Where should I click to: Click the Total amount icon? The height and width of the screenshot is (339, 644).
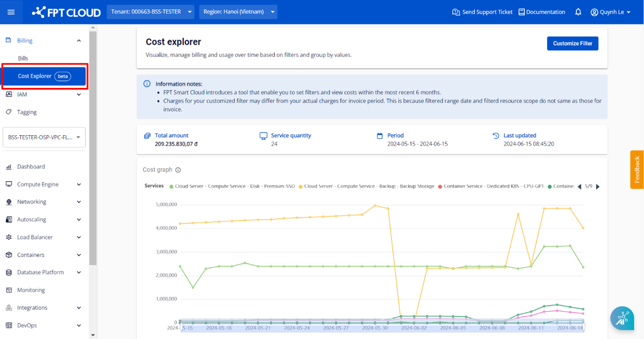pos(147,136)
